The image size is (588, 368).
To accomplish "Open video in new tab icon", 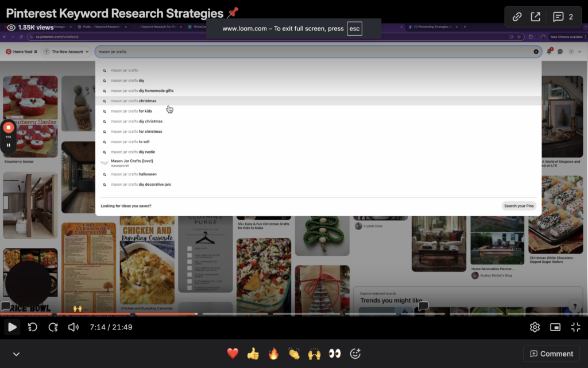I will [x=536, y=17].
